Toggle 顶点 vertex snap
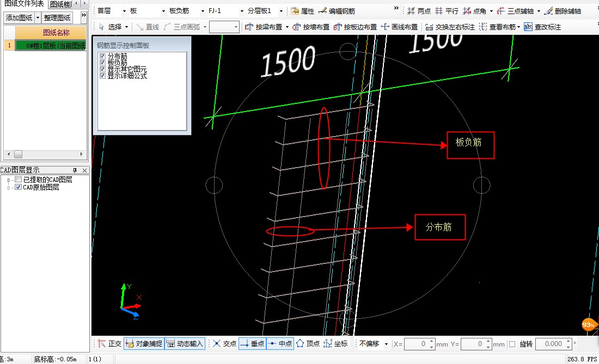Viewport: 599px width, 364px height. 308,344
